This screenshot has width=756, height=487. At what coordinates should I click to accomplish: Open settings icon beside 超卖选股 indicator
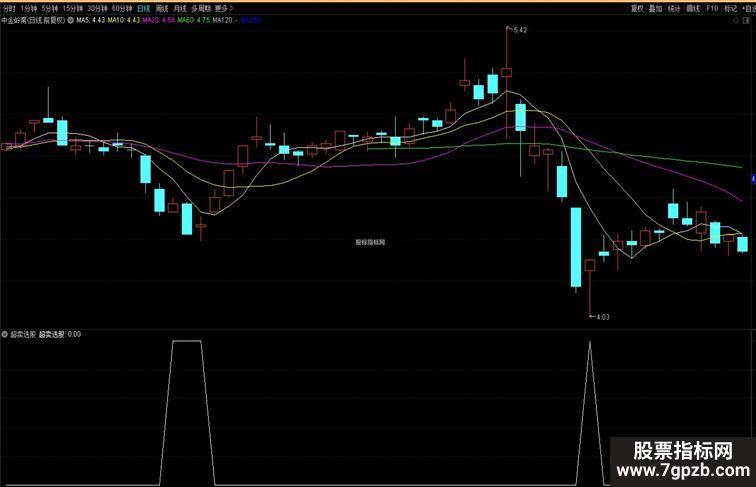click(5, 334)
